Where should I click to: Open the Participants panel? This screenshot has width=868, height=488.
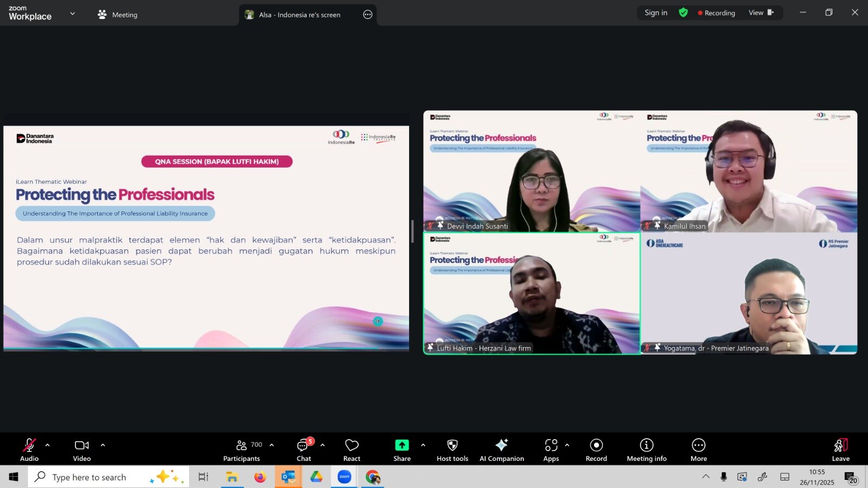tap(242, 450)
